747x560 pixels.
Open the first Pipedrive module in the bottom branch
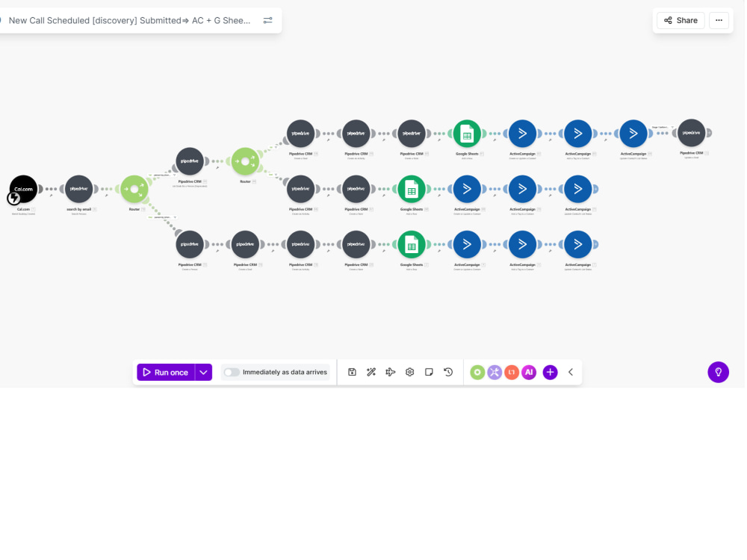pyautogui.click(x=190, y=244)
